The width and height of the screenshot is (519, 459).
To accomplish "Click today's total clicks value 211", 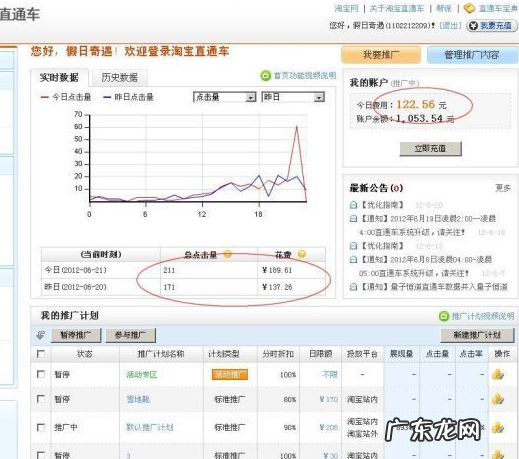I will click(169, 270).
